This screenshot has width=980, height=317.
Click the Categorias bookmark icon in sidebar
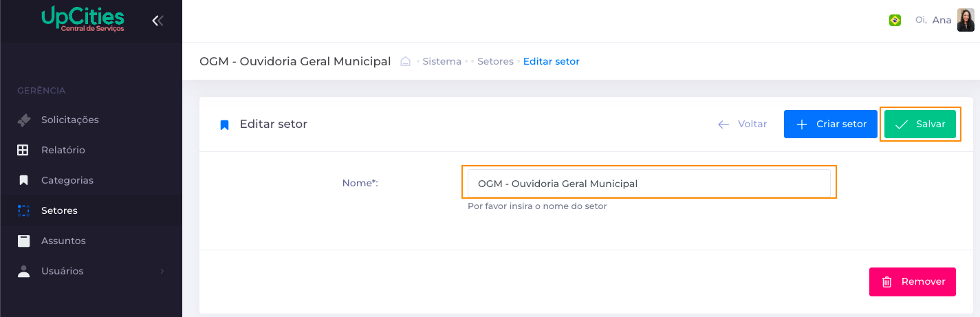coord(23,180)
